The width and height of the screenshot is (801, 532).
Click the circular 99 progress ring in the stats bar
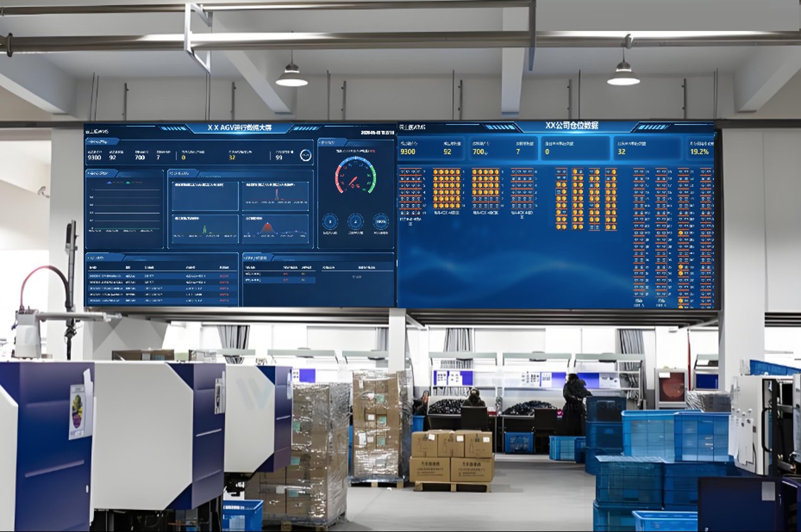point(305,155)
